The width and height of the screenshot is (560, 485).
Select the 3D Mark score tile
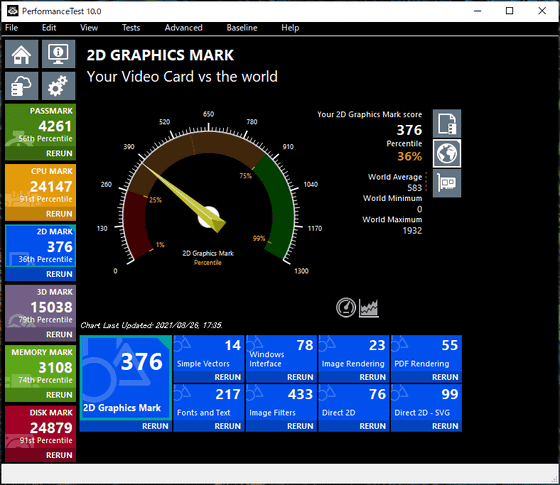(40, 307)
